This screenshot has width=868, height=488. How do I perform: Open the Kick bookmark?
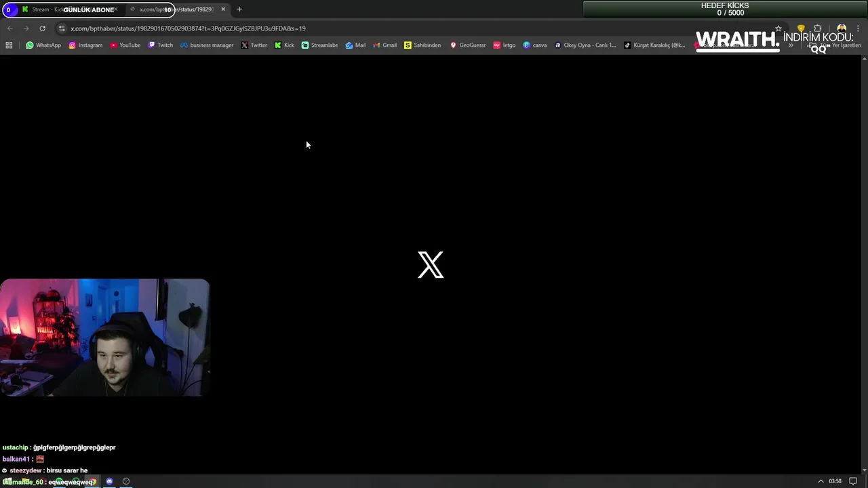[x=284, y=45]
